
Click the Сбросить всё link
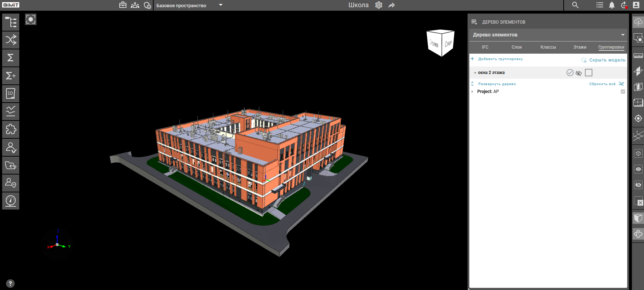[x=602, y=84]
